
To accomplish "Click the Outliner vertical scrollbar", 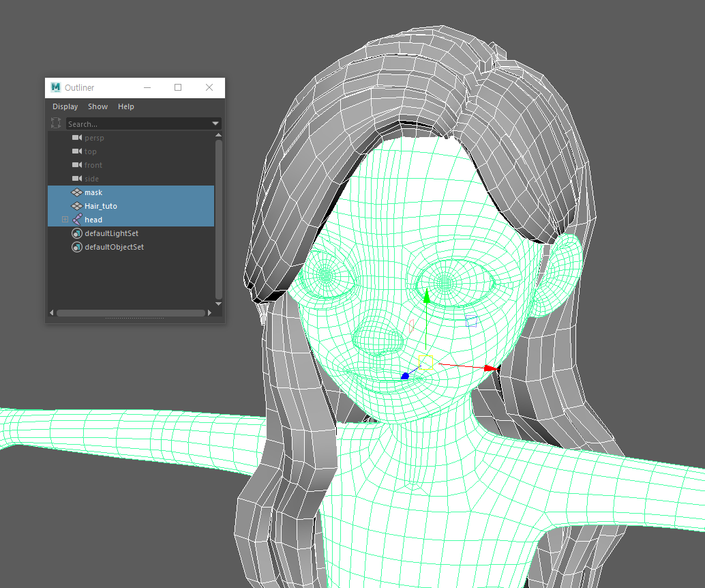I will (218, 218).
